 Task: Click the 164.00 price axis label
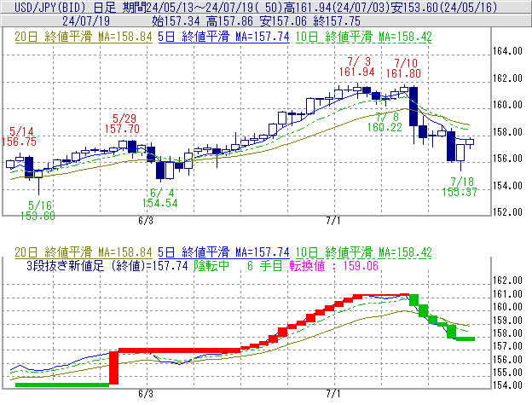(x=507, y=51)
